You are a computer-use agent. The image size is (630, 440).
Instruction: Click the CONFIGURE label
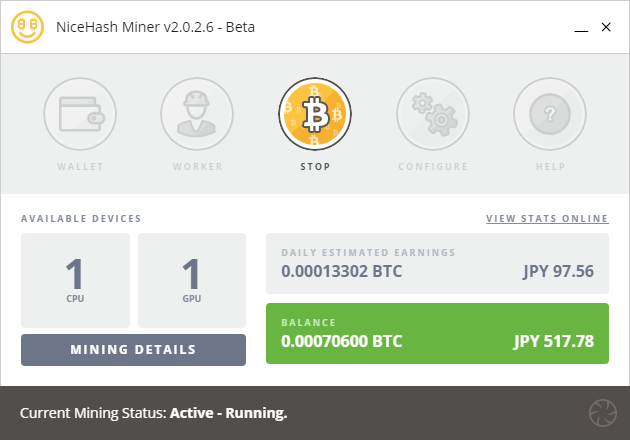click(432, 166)
